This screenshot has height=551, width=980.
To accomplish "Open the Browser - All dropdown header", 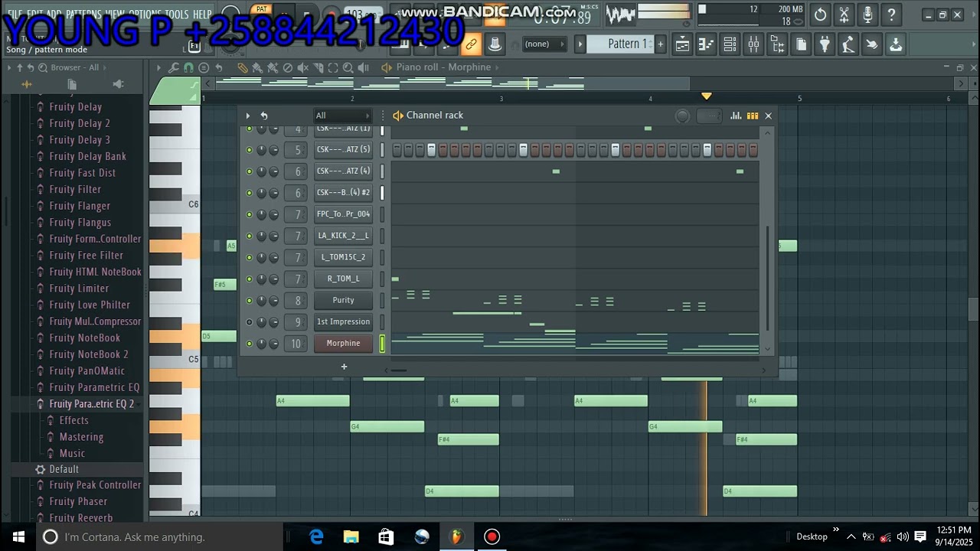I will pos(75,67).
